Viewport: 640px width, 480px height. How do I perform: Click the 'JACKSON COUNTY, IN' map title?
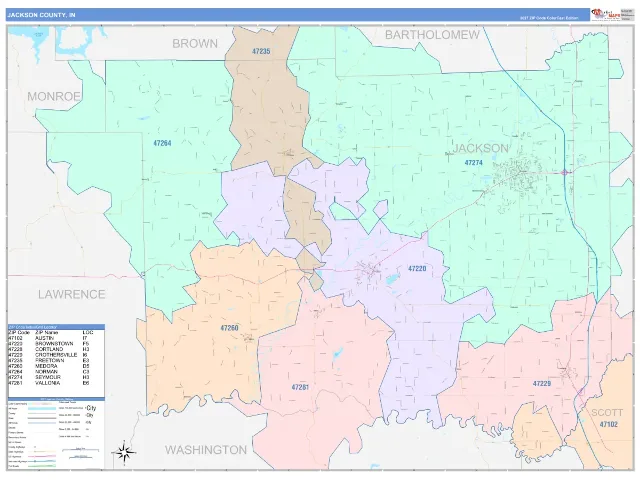click(x=41, y=15)
